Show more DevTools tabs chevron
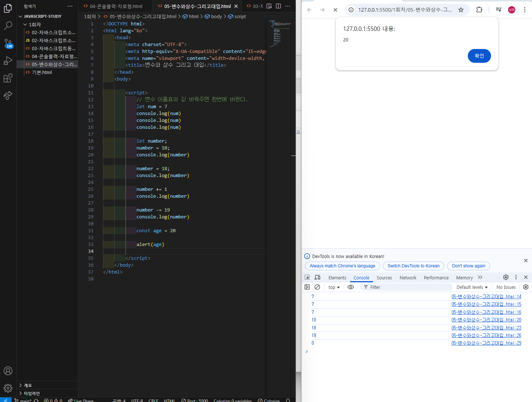The image size is (532, 402). [x=480, y=278]
